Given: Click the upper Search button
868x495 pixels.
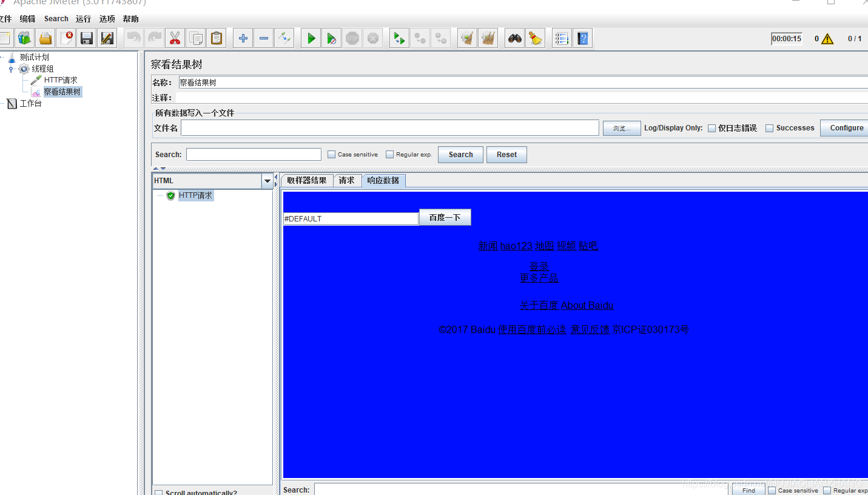Looking at the screenshot, I should pyautogui.click(x=460, y=155).
